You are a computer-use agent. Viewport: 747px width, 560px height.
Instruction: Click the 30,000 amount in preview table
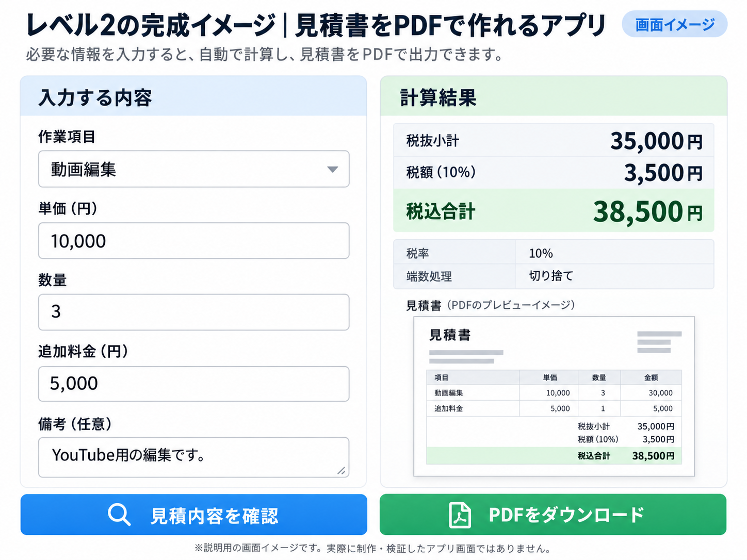(x=660, y=393)
